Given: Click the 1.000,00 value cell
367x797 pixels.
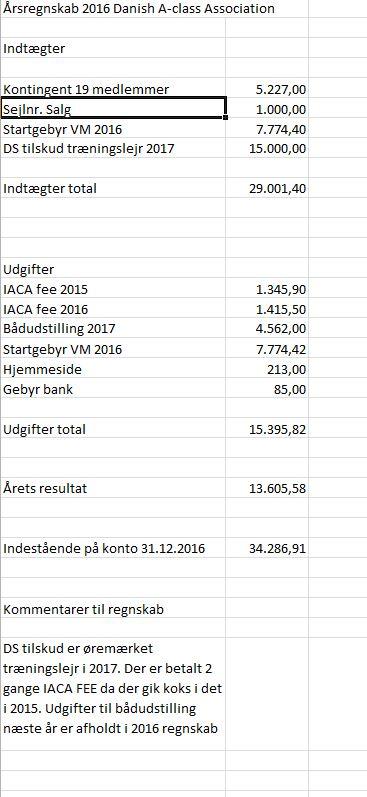Looking at the screenshot, I should 267,109.
